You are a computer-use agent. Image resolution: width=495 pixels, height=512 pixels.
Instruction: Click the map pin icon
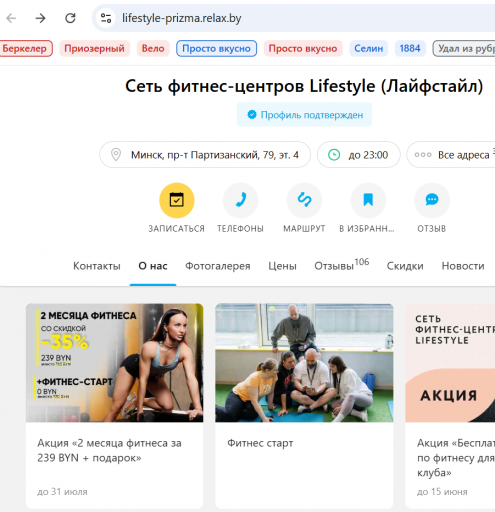pyautogui.click(x=116, y=155)
